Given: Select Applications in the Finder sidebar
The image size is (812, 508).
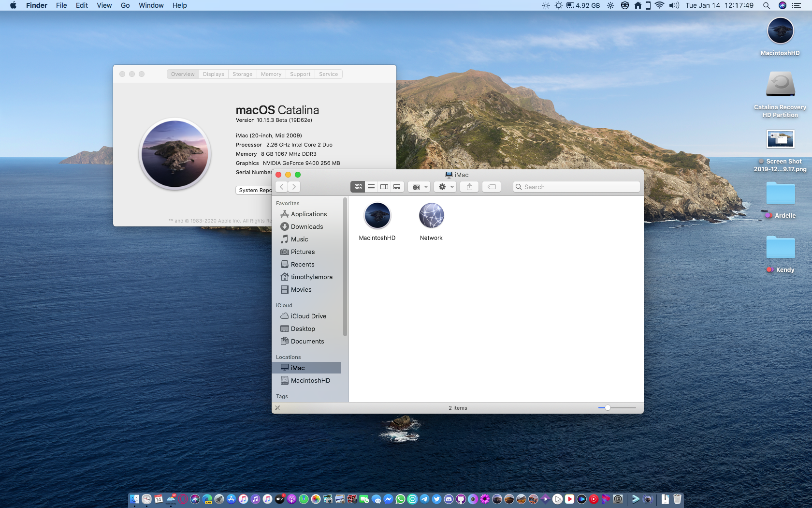Looking at the screenshot, I should click(x=308, y=214).
